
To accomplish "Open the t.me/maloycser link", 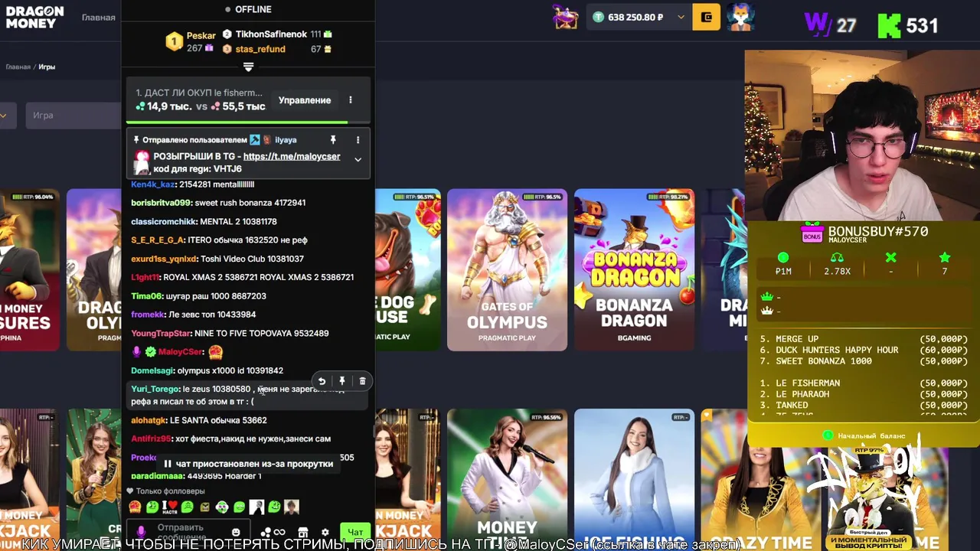I will (292, 156).
